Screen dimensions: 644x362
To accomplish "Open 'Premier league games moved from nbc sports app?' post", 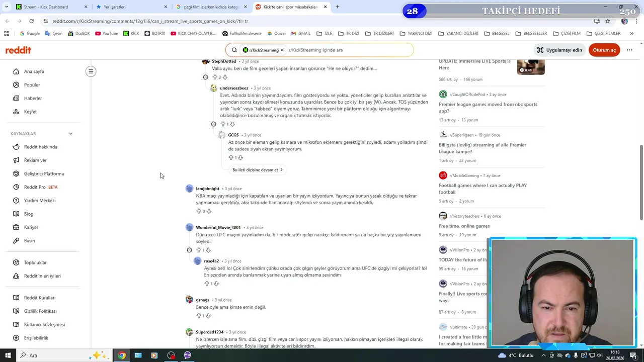I will [x=488, y=108].
